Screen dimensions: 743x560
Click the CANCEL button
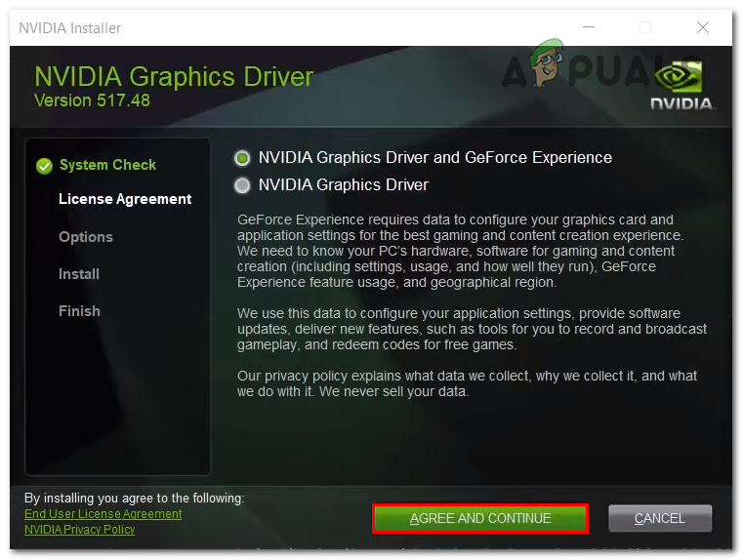point(660,518)
